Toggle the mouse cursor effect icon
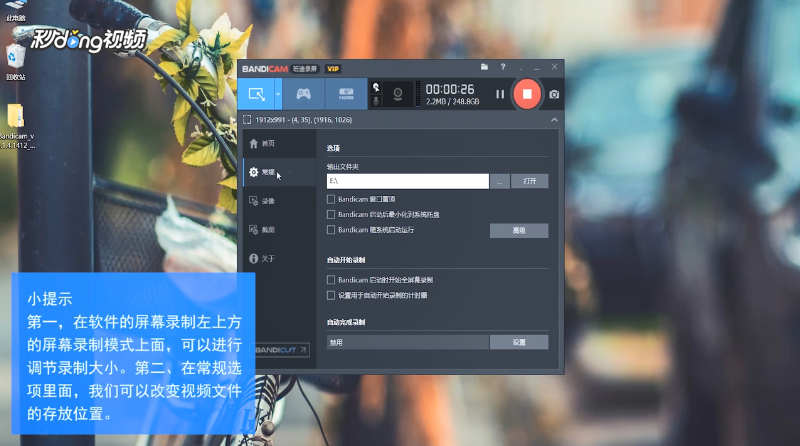 (x=376, y=87)
